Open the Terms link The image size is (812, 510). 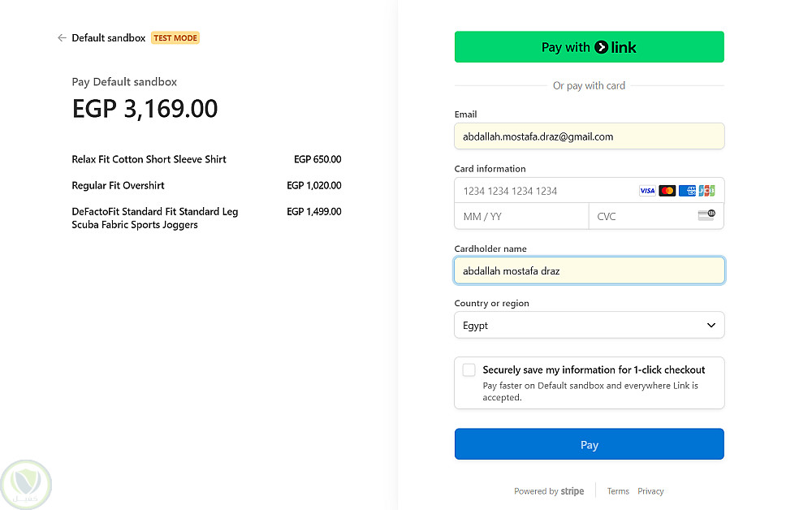[618, 491]
